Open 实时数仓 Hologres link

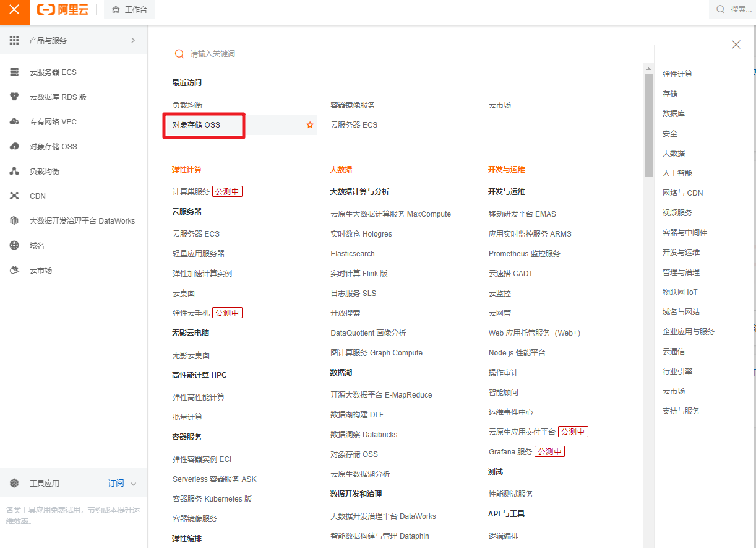(361, 234)
